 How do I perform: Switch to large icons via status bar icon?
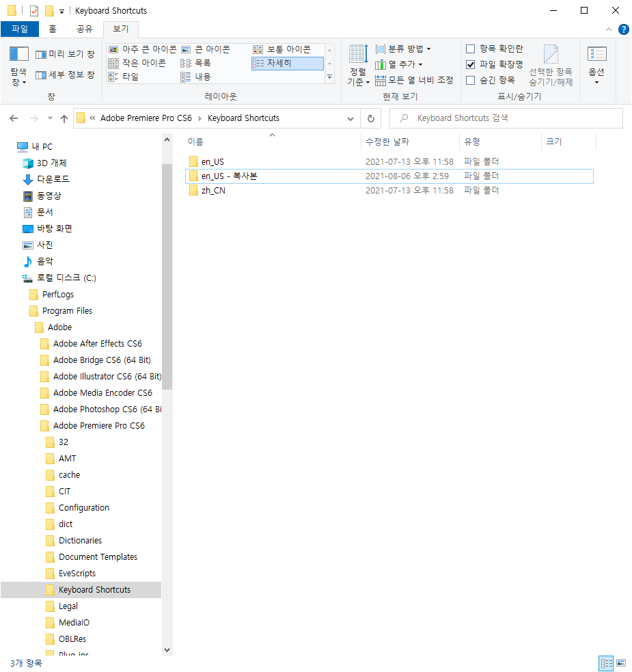point(621,663)
